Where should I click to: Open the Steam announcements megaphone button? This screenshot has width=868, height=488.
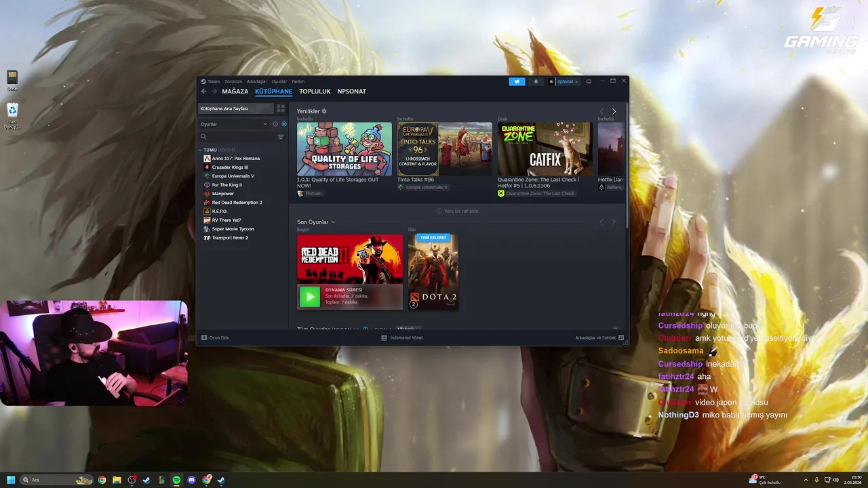[x=517, y=81]
